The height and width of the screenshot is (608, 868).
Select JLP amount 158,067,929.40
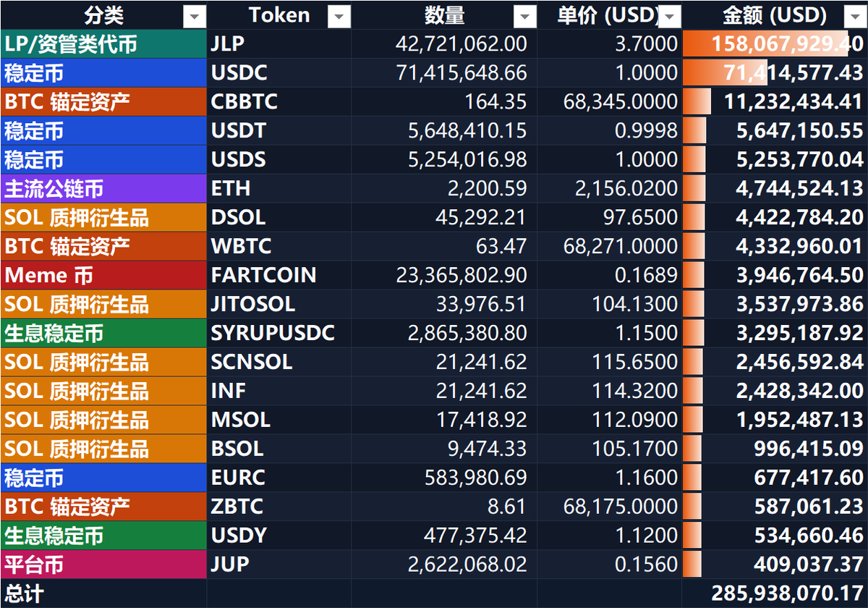[775, 44]
